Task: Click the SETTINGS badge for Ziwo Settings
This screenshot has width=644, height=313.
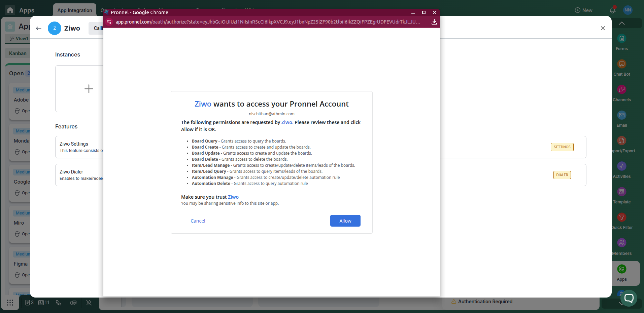Action: tap(562, 147)
